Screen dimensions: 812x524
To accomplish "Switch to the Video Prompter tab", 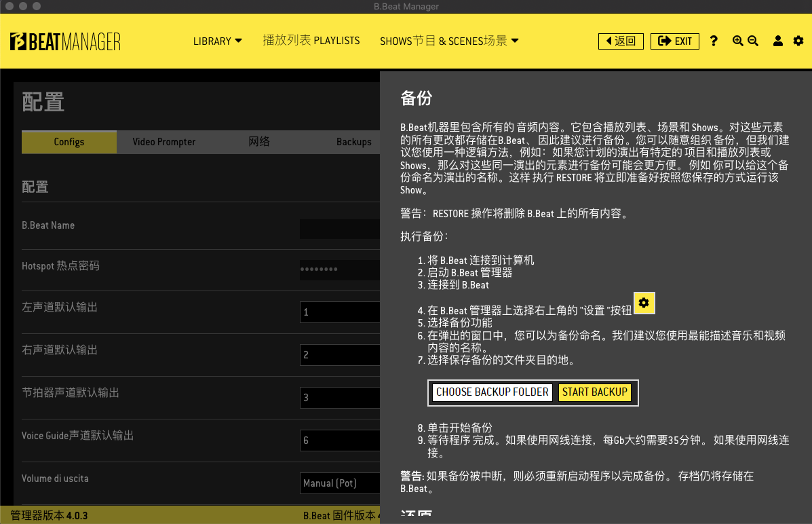I will pos(163,142).
